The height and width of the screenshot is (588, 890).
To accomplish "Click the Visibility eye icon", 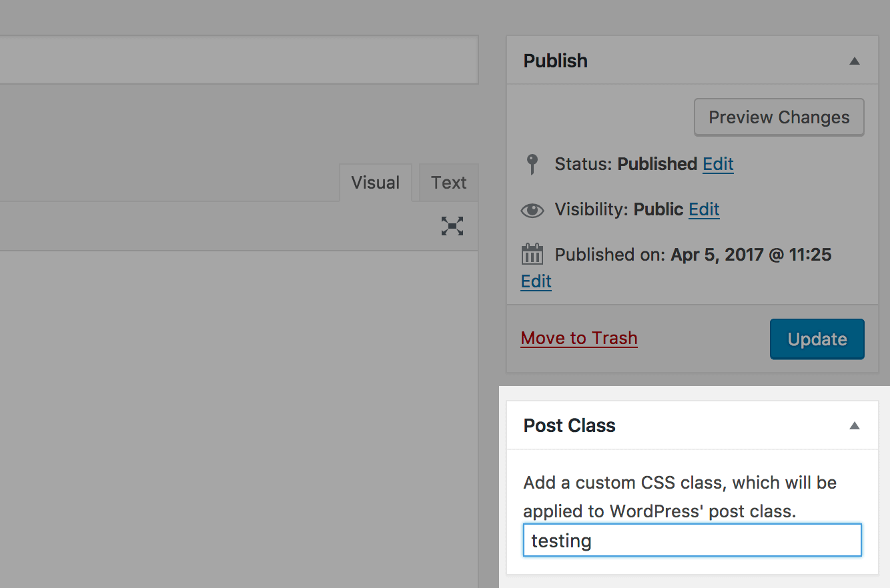I will (532, 210).
